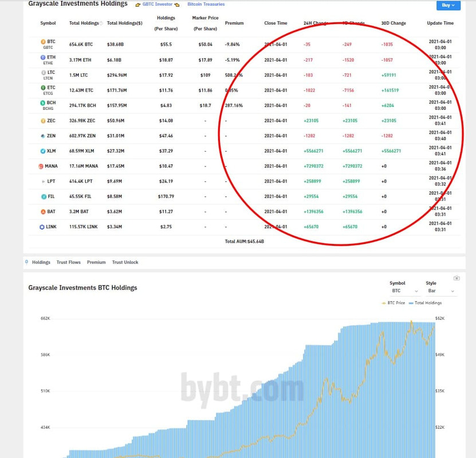Click the ETH coin icon

tap(43, 57)
